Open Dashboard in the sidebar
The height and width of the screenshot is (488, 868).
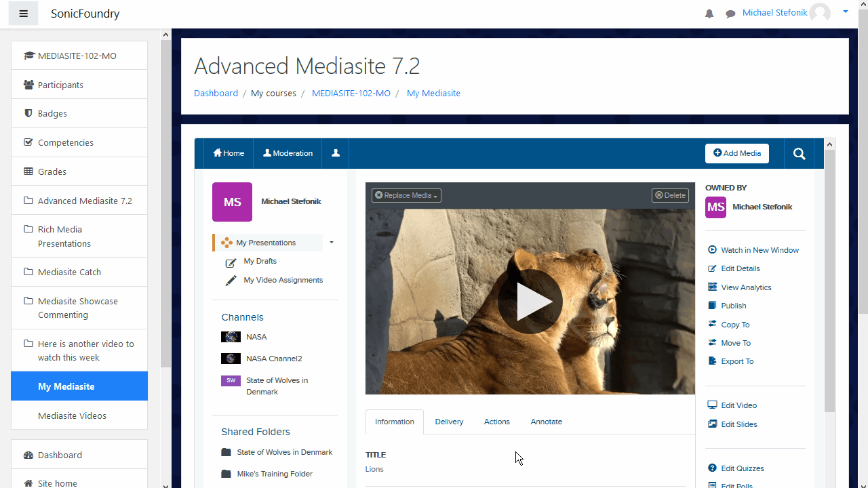pyautogui.click(x=79, y=455)
